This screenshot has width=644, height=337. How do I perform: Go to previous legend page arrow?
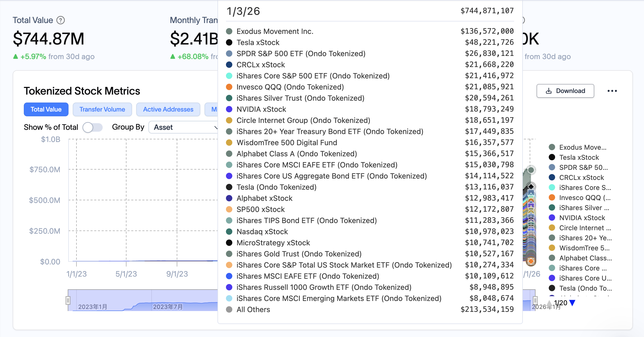[549, 303]
